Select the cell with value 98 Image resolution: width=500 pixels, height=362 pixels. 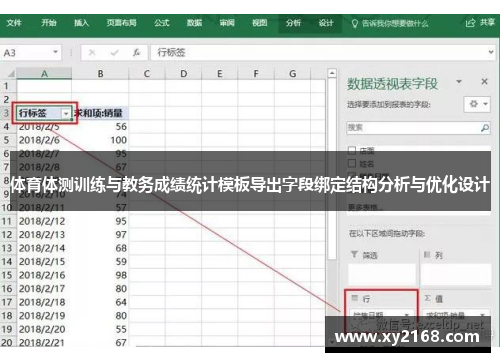pos(100,275)
